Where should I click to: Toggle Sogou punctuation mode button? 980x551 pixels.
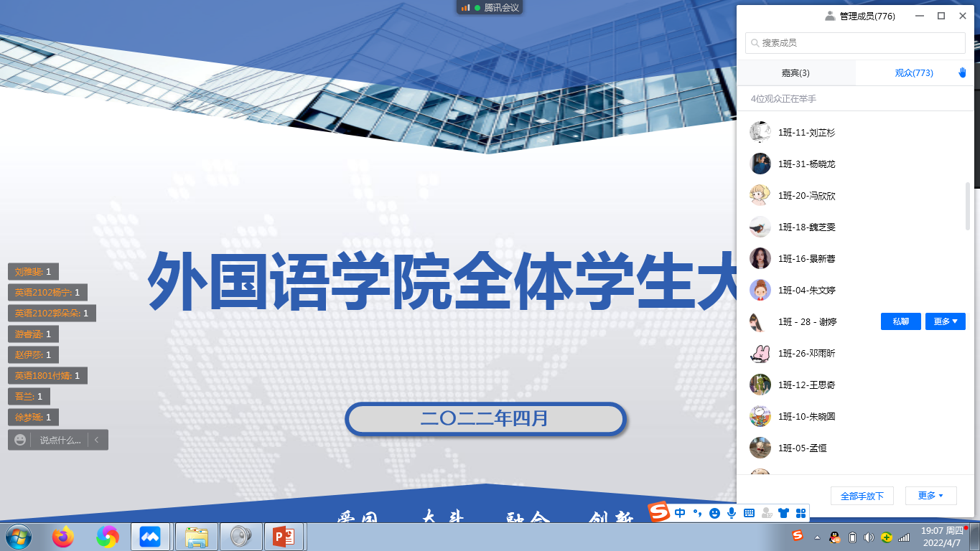click(x=697, y=513)
